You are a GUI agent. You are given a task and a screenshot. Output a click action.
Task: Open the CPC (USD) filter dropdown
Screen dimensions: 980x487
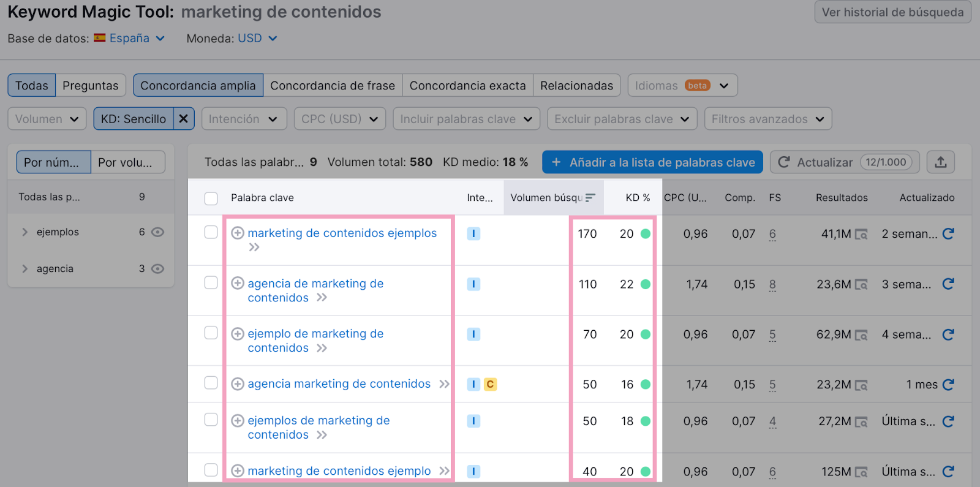click(x=339, y=119)
